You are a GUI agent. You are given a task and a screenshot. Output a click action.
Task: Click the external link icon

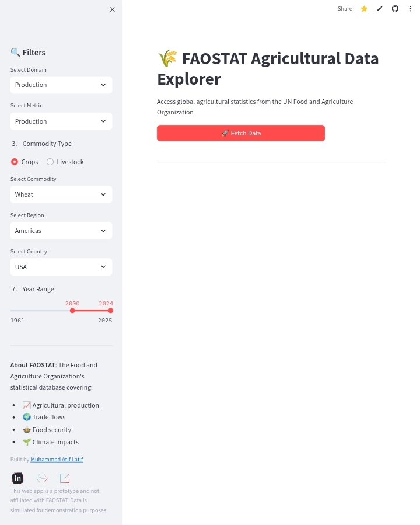(65, 478)
